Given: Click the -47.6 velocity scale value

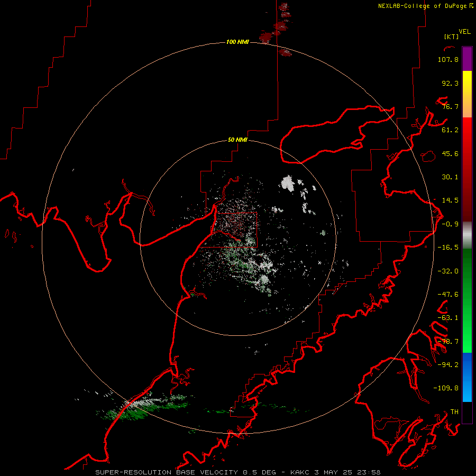Looking at the screenshot, I should click(448, 295).
